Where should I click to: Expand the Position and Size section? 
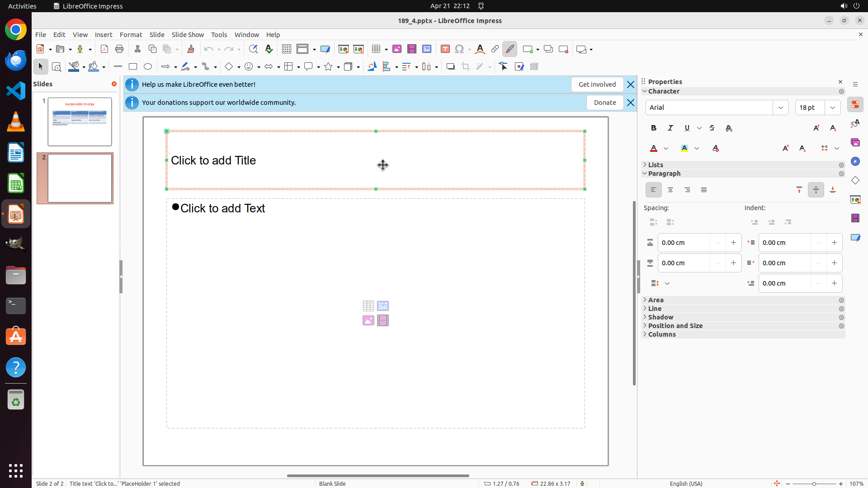tap(675, 326)
